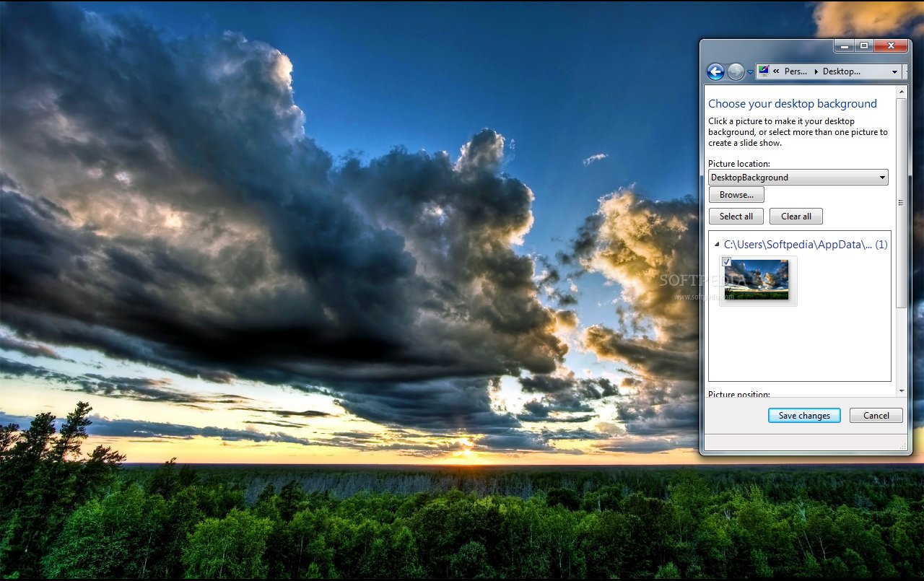This screenshot has width=924, height=581.
Task: Click the double chevron before 'Pers...'
Action: 776,71
